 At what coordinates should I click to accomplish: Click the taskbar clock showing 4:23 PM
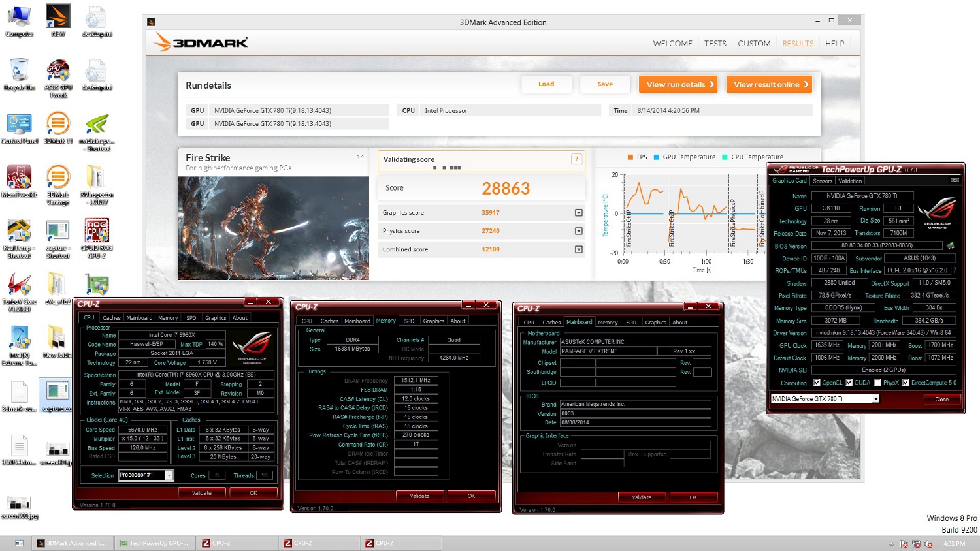click(x=955, y=543)
